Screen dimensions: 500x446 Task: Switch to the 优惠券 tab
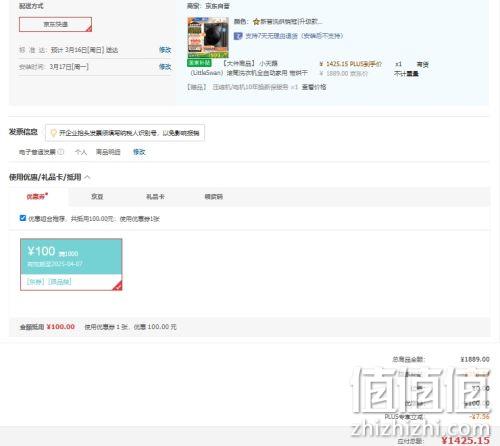(37, 197)
